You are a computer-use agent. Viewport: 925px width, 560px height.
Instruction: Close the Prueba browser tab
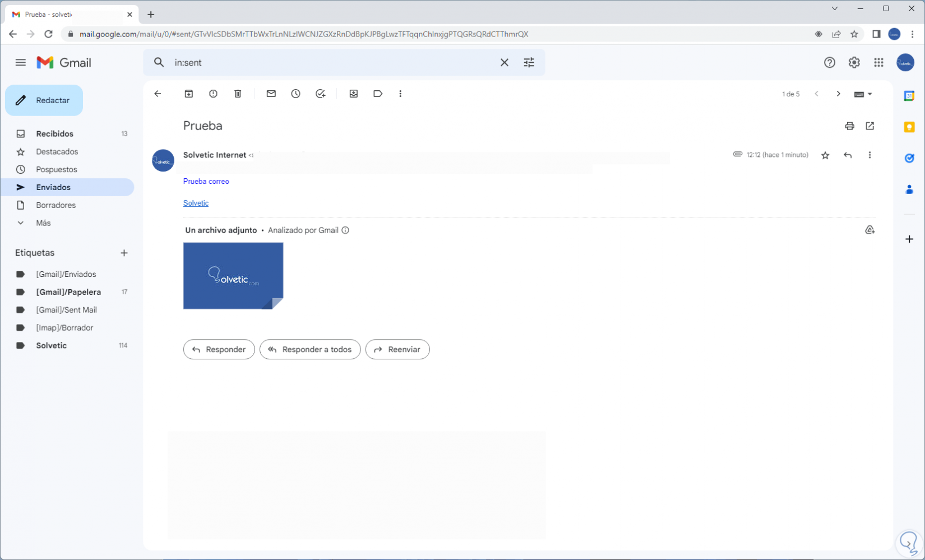point(129,15)
